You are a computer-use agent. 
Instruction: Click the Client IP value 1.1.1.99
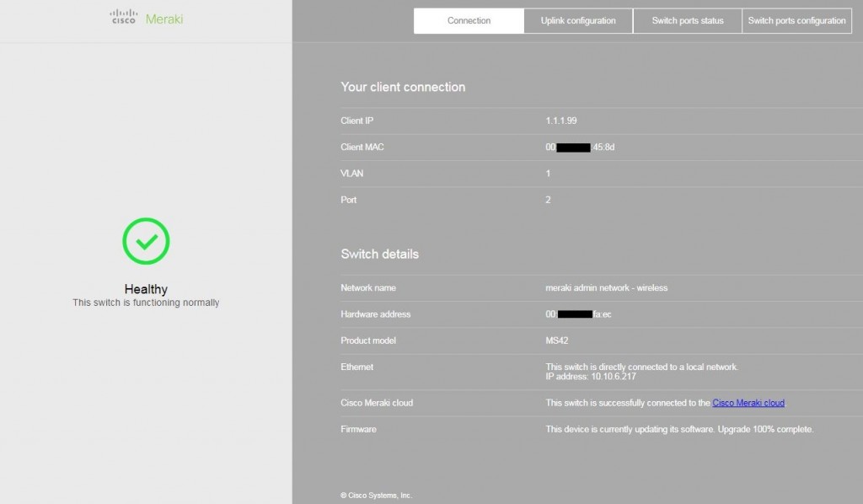tap(560, 121)
